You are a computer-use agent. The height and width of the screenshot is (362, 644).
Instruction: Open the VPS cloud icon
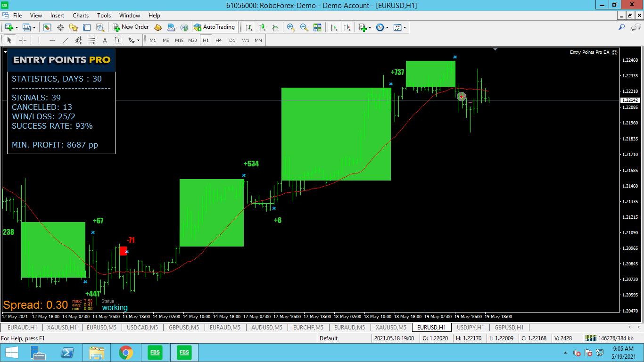(x=171, y=27)
